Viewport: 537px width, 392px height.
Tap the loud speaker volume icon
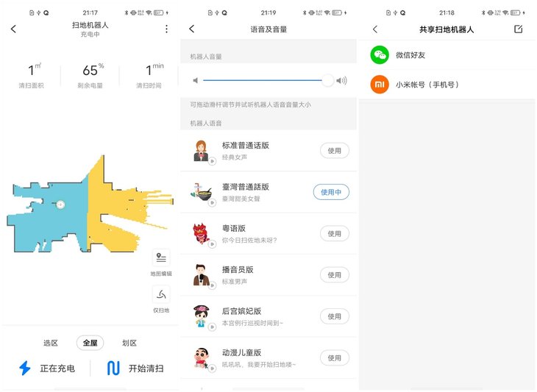341,80
